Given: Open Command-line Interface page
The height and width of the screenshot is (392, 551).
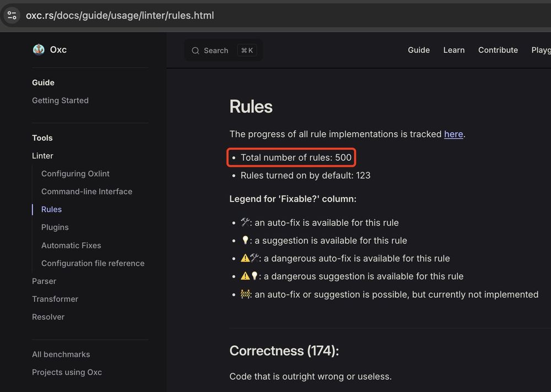Looking at the screenshot, I should 87,192.
